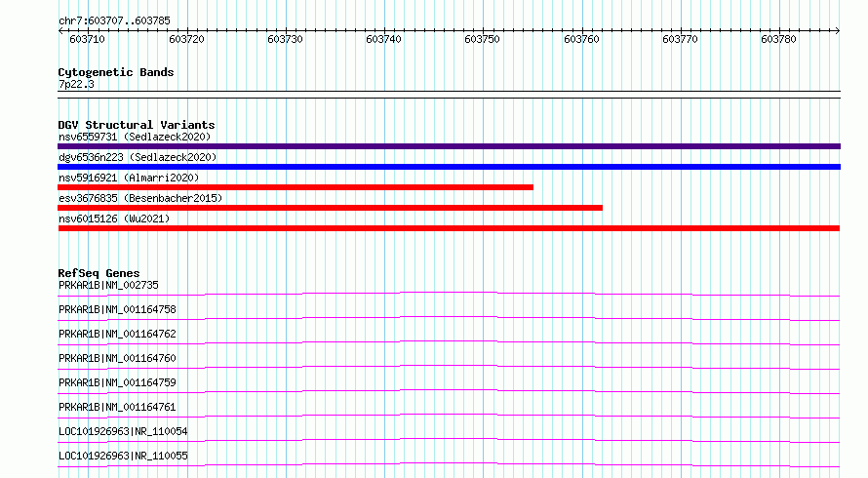This screenshot has width=868, height=478.
Task: Click ruler position 603710
Action: pyautogui.click(x=88, y=39)
